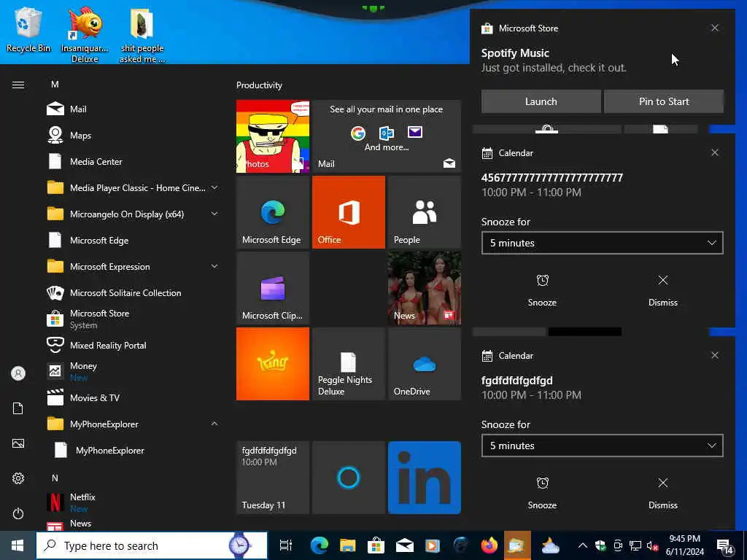The height and width of the screenshot is (560, 747).
Task: Click the muted volume tray icon
Action: pyautogui.click(x=652, y=545)
